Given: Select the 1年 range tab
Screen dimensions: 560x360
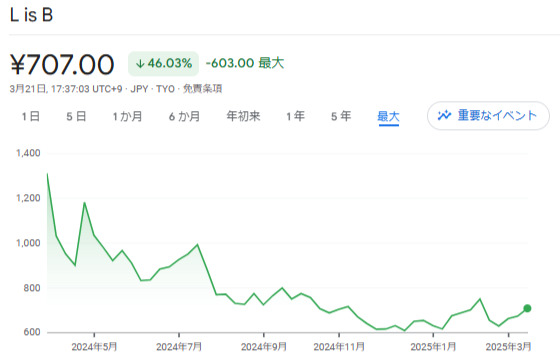Looking at the screenshot, I should (x=295, y=116).
